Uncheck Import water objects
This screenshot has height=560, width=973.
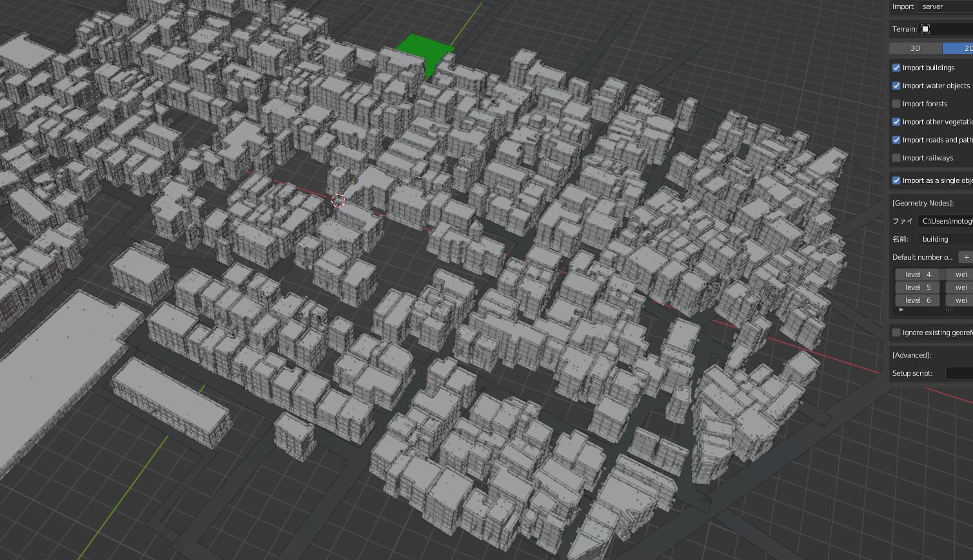[896, 86]
